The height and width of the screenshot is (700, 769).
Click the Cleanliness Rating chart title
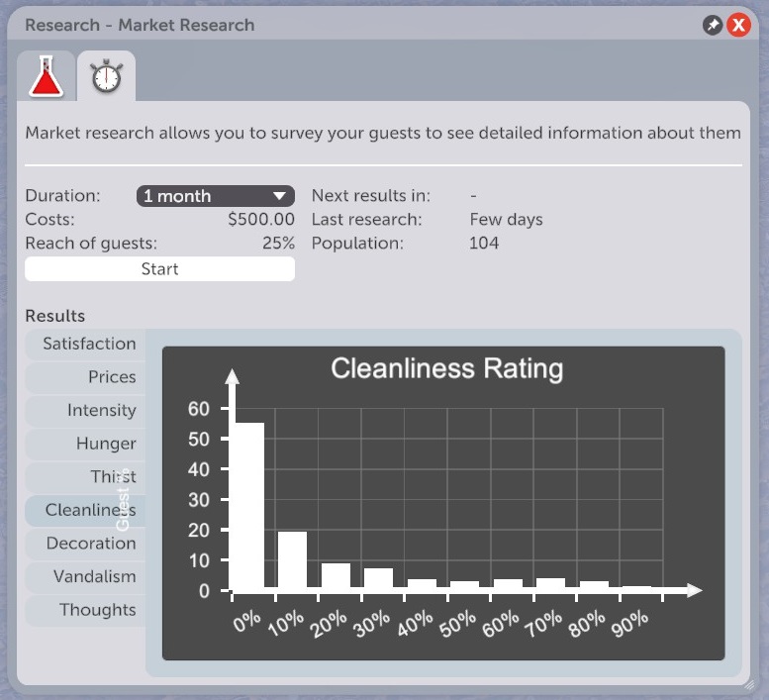click(x=446, y=368)
